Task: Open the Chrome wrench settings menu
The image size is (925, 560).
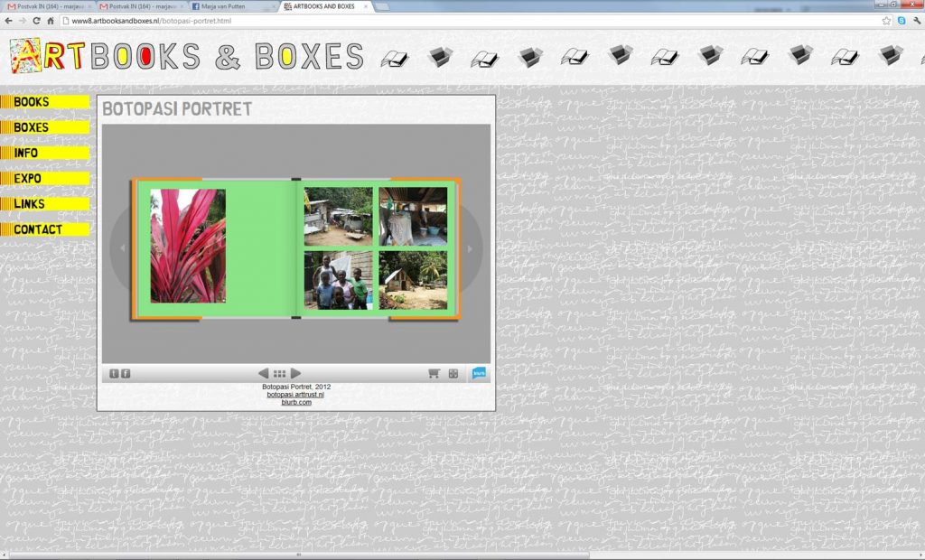Action: 917,21
